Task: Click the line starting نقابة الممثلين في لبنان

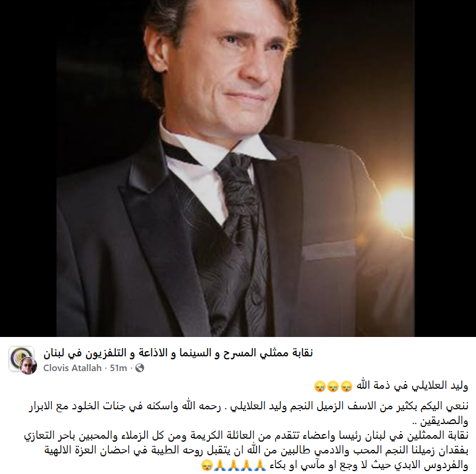Action: tap(246, 436)
